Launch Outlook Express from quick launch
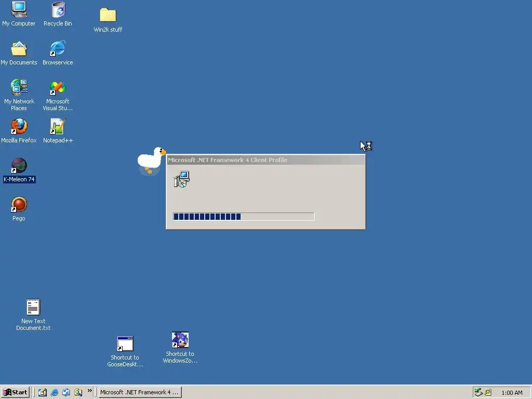Screen dimensions: 532x399 (66, 392)
